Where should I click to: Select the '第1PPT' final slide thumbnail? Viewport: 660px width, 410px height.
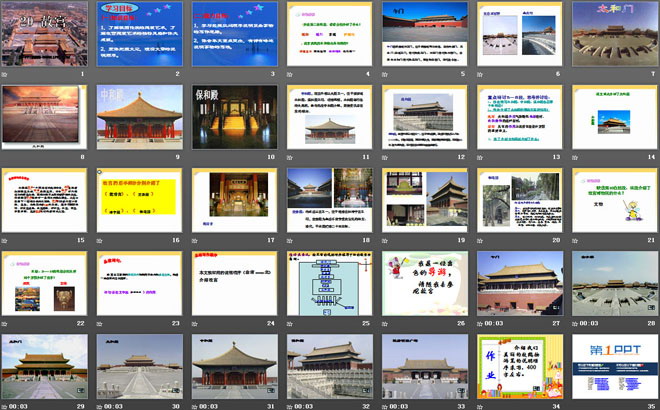tap(616, 366)
